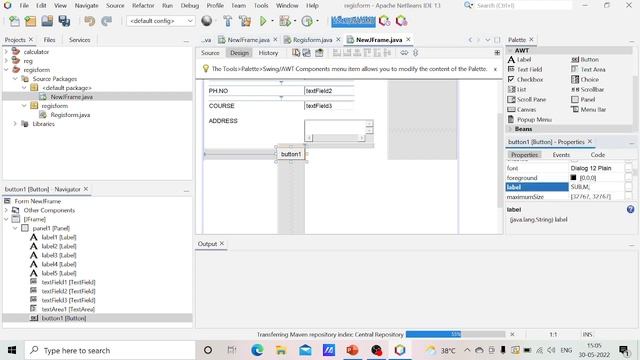Select the Scroll Pane component in palette
640x360 pixels.
(526, 99)
